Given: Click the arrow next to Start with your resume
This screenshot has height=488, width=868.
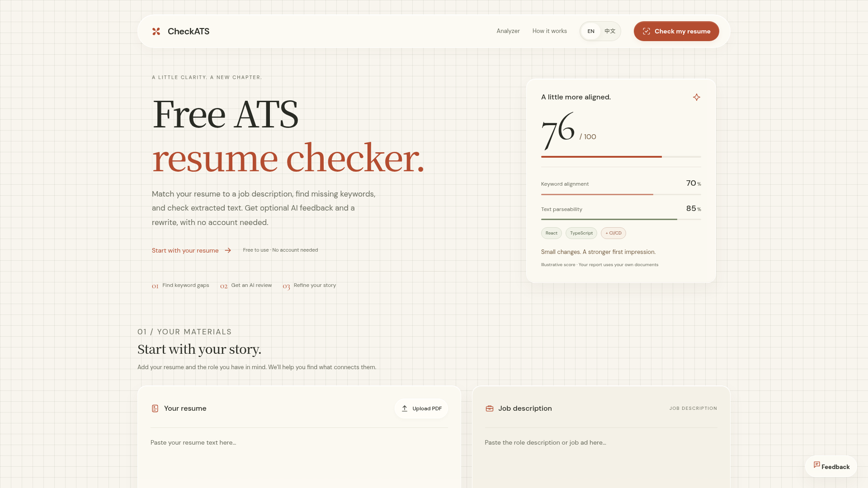Looking at the screenshot, I should point(228,250).
